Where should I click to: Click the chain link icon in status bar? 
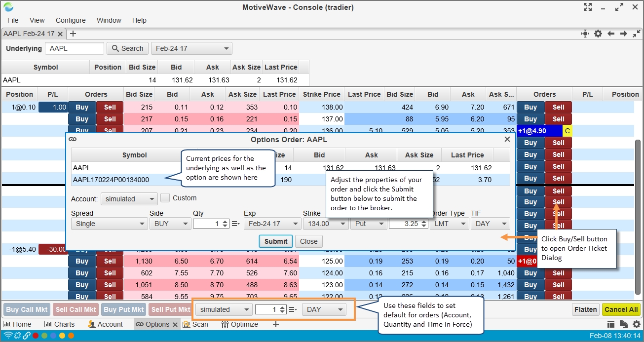point(26,336)
